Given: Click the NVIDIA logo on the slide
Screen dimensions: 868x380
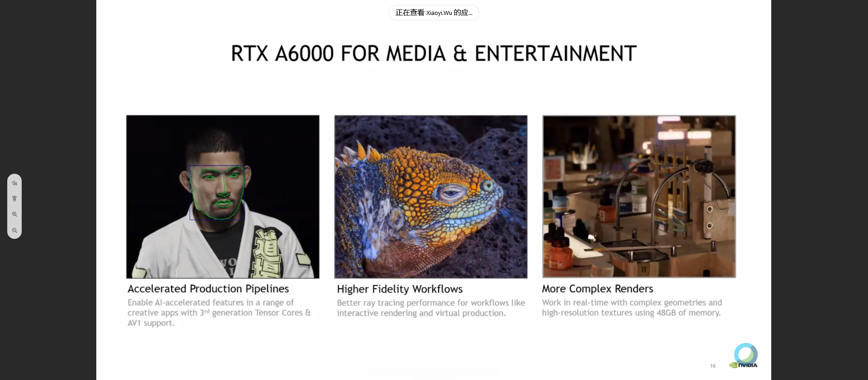Looking at the screenshot, I should click(744, 365).
